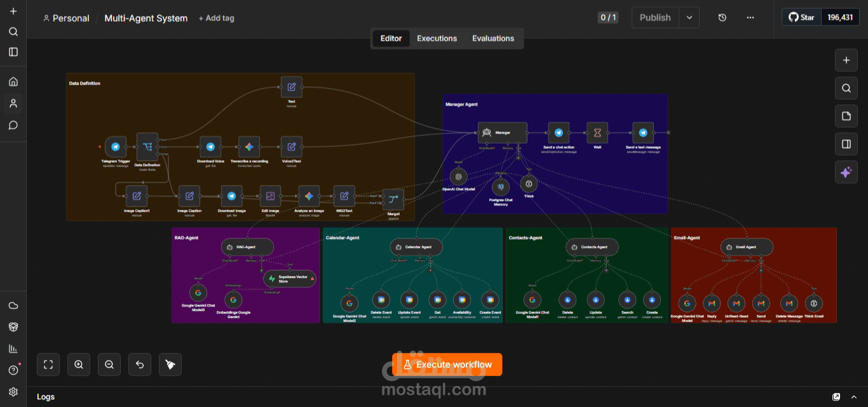Select the Send a chat action node
Image resolution: width=868 pixels, height=407 pixels.
[559, 132]
